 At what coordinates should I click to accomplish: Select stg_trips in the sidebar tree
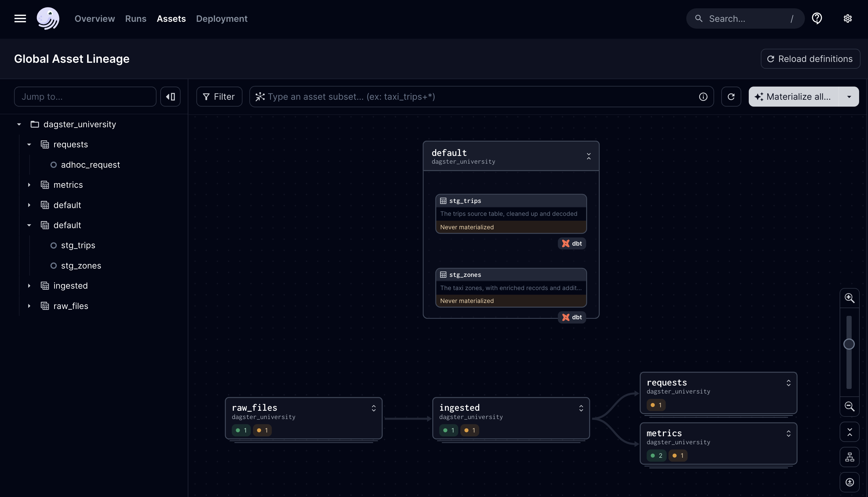[78, 245]
